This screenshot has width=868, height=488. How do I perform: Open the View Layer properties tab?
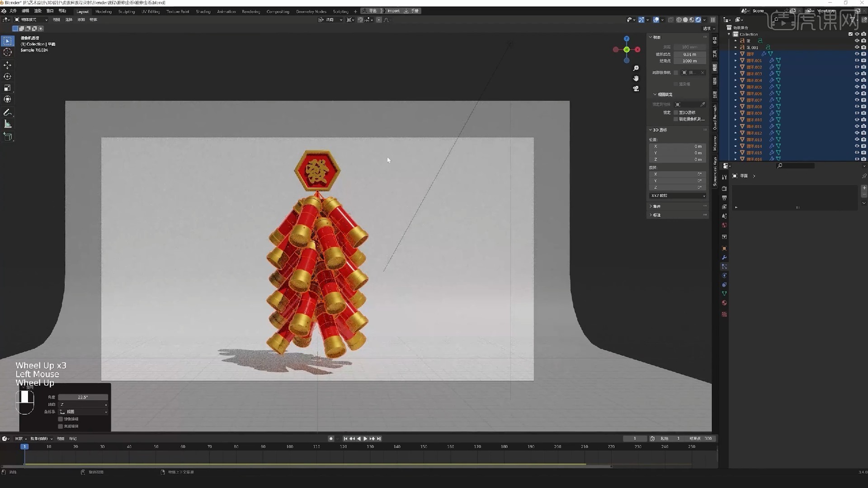724,207
